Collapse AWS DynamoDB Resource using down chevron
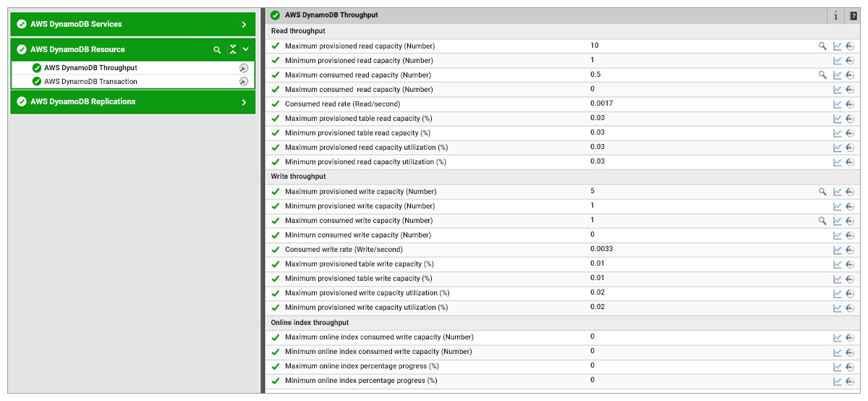 [246, 50]
